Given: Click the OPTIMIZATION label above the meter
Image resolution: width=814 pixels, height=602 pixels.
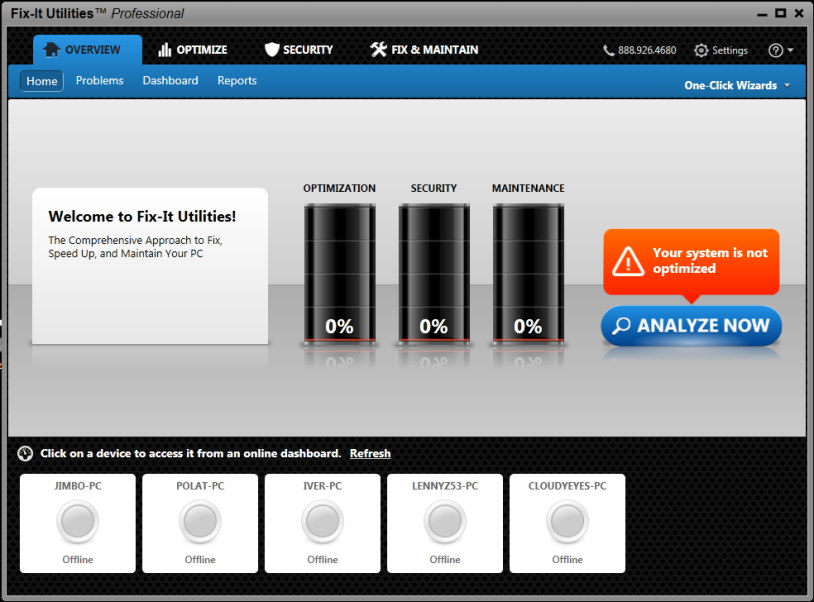Looking at the screenshot, I should coord(340,188).
